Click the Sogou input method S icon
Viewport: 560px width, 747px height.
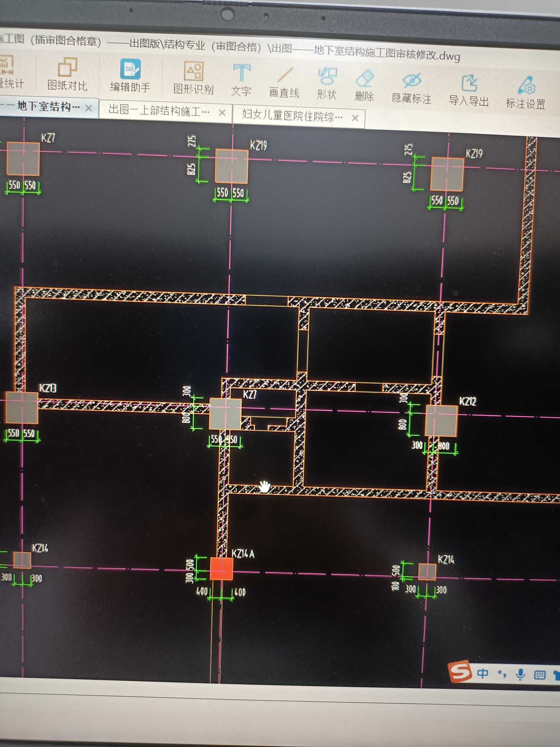(460, 672)
